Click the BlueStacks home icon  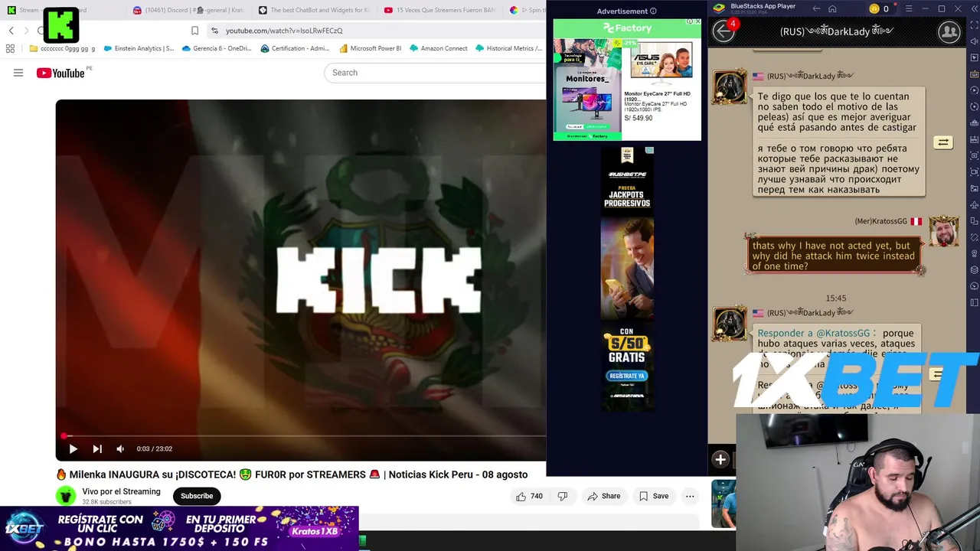click(832, 9)
